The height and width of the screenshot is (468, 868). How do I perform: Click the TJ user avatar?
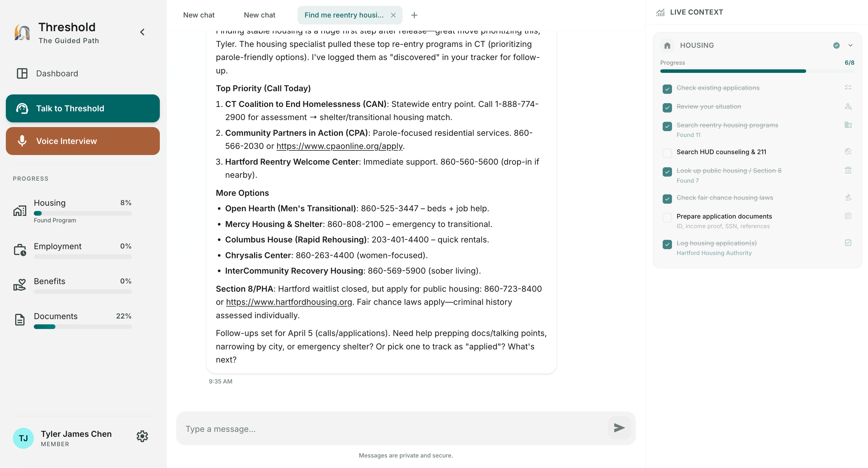[23, 438]
